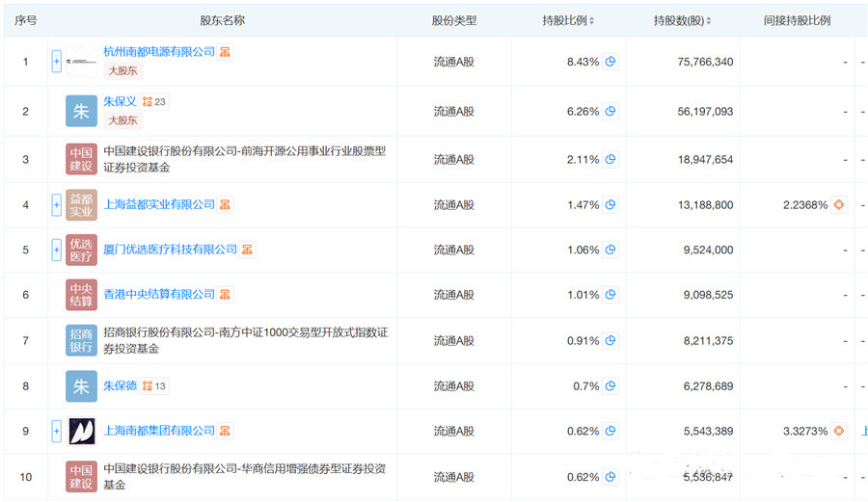The height and width of the screenshot is (502, 868).
Task: Click 大股东 tag under 杭州南都电源有限公司
Action: [122, 70]
